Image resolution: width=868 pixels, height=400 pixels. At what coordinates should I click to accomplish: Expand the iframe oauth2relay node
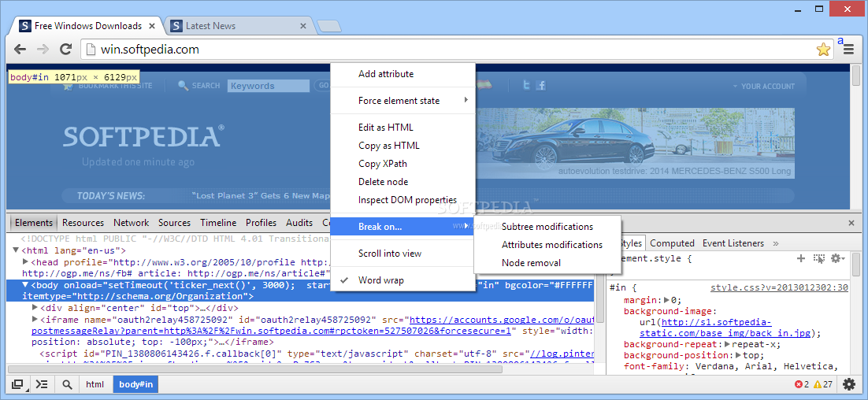(x=35, y=319)
